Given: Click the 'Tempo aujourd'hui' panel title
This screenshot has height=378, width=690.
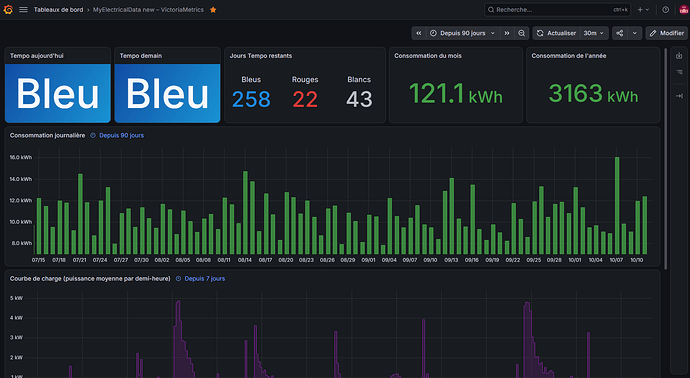Looking at the screenshot, I should click(37, 56).
